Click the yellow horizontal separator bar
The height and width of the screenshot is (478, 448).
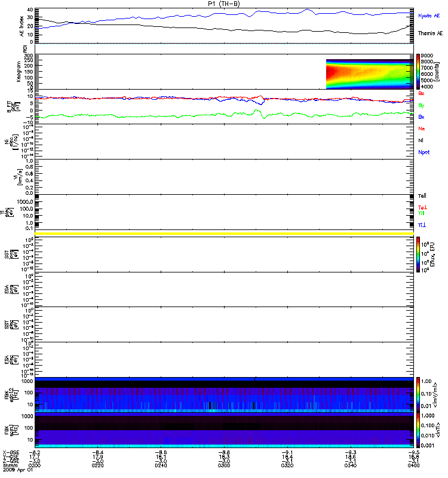point(224,234)
